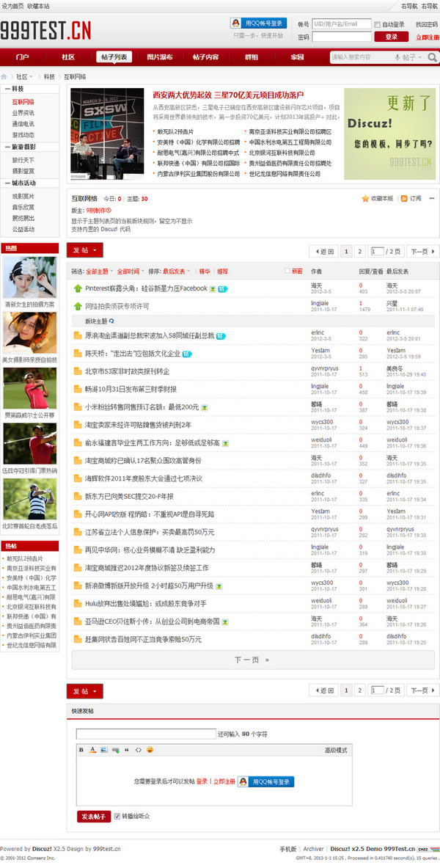
Task: Click the 找回密码 link
Action: [427, 24]
